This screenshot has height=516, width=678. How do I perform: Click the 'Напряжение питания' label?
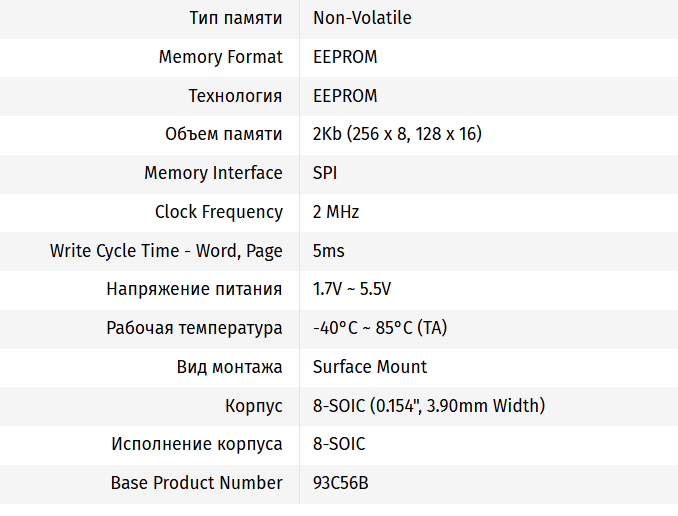point(194,289)
